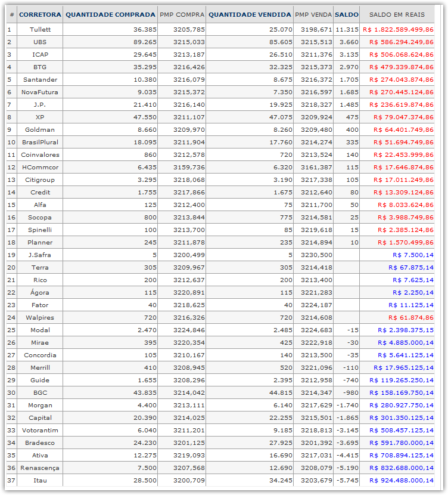Select Modal balance R$ 2.398.375,15

coord(406,330)
